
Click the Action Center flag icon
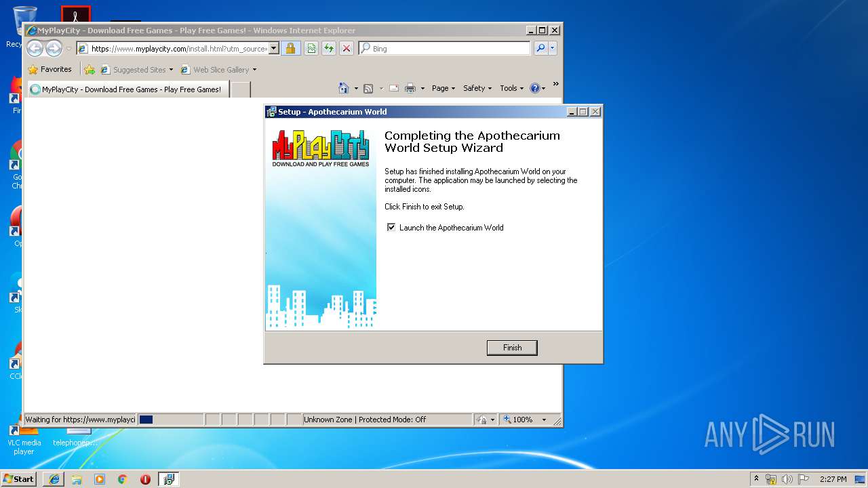click(804, 479)
